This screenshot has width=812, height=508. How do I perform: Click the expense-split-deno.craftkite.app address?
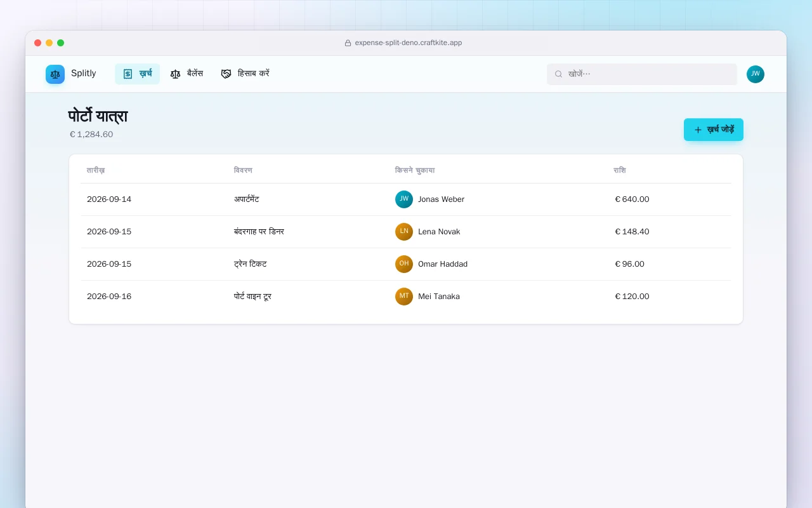(x=409, y=43)
